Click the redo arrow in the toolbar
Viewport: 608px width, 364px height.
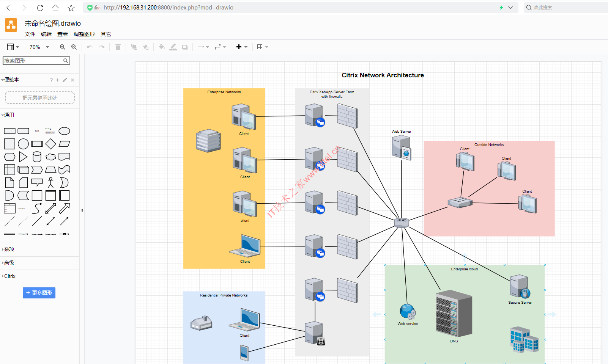coord(102,47)
